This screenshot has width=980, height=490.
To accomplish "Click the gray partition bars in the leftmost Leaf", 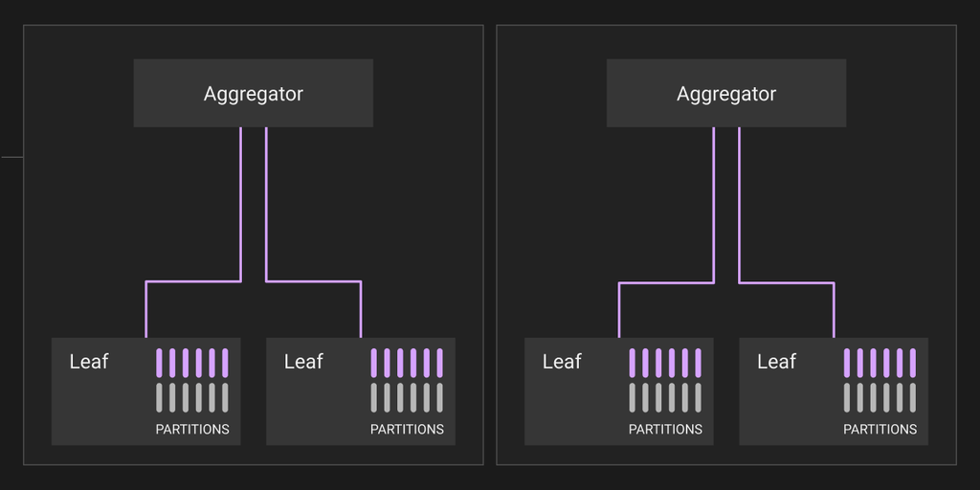I will [191, 397].
